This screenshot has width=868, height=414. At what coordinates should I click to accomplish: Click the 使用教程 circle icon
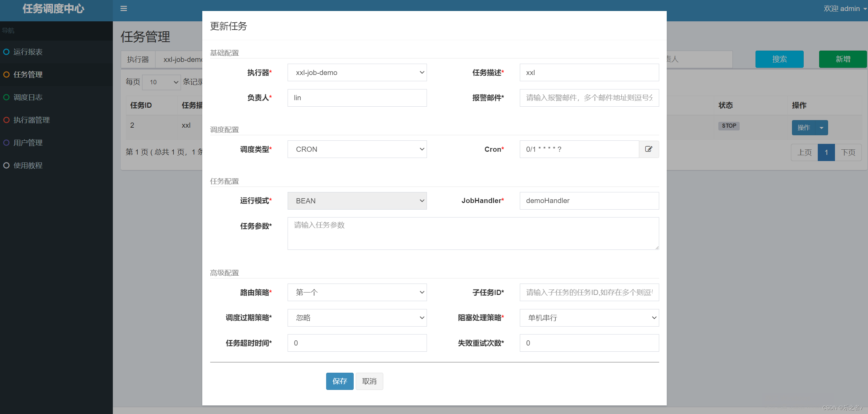click(x=6, y=165)
